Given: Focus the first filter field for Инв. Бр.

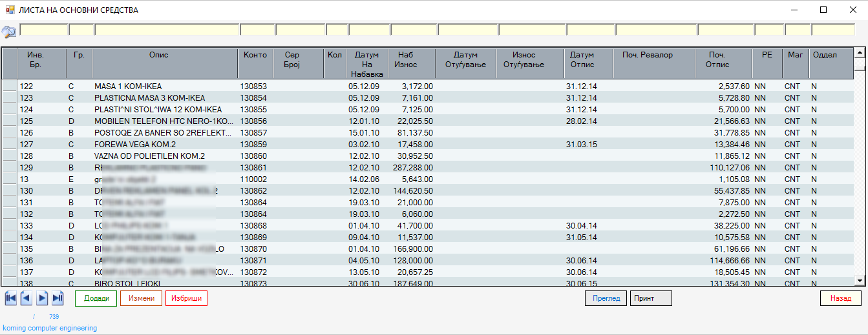Looking at the screenshot, I should (43, 30).
